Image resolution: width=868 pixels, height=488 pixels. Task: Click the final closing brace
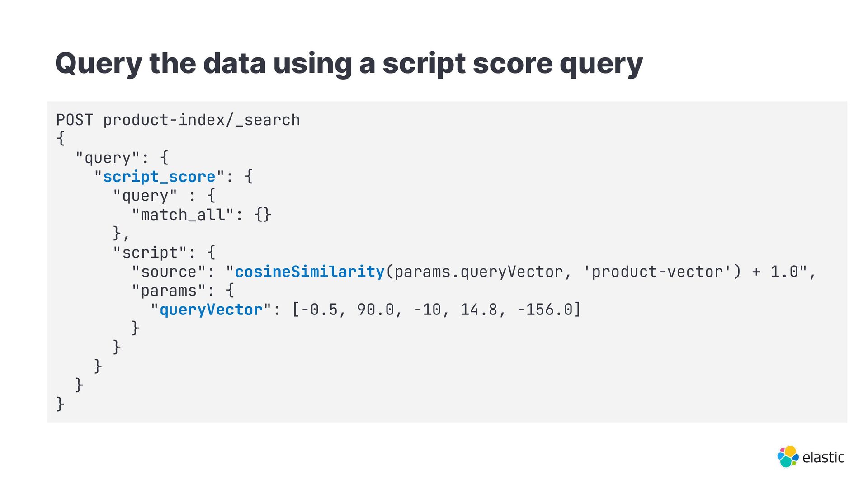[60, 404]
